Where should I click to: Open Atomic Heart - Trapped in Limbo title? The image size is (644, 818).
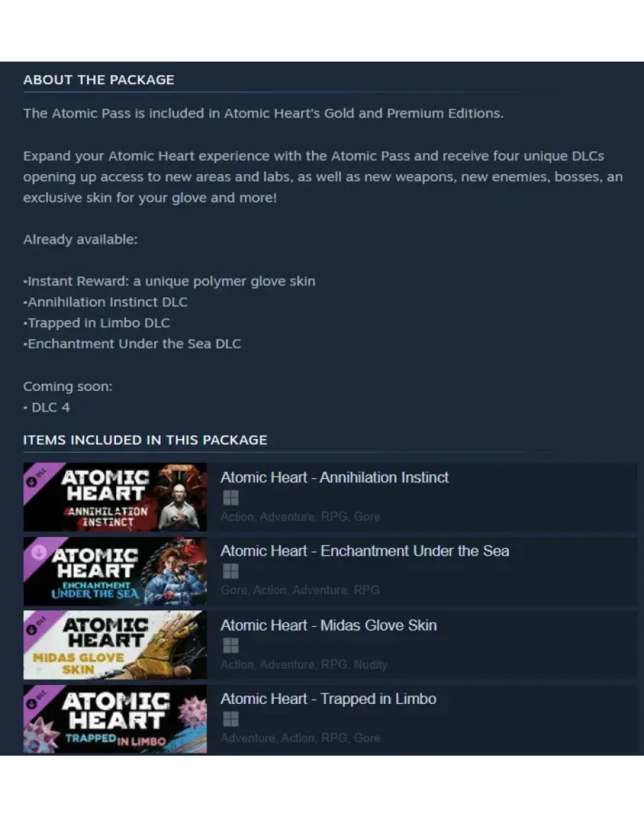[328, 698]
